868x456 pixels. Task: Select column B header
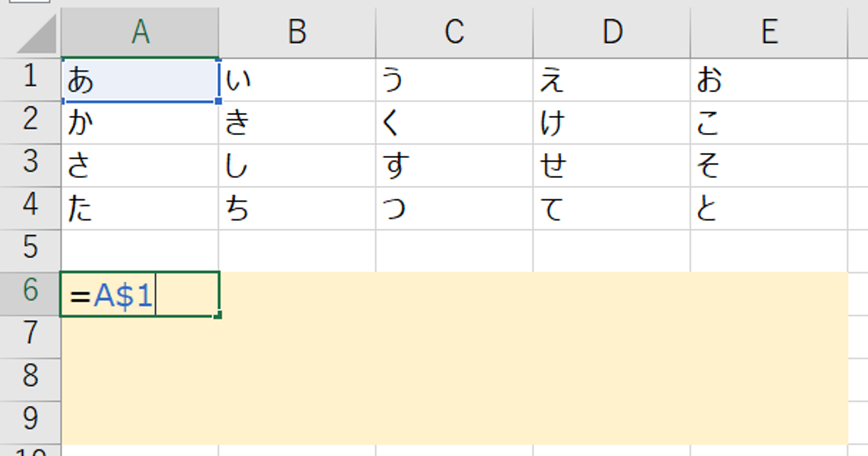(297, 32)
